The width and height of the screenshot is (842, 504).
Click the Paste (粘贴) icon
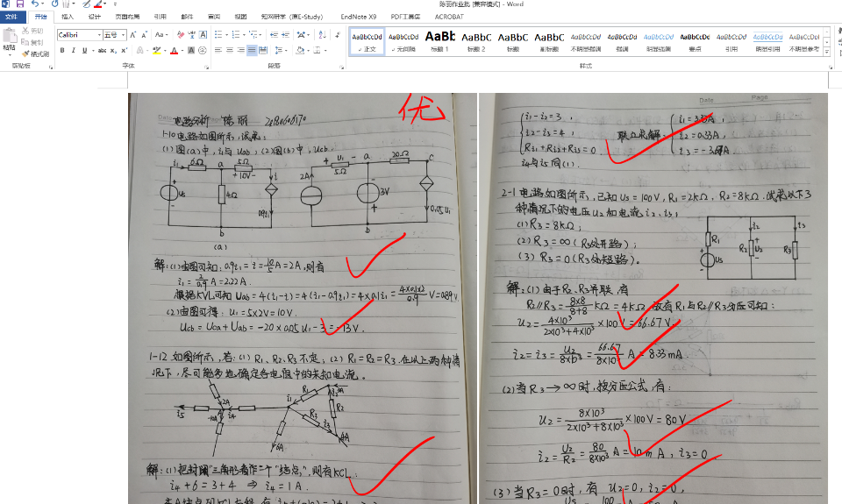pos(10,40)
